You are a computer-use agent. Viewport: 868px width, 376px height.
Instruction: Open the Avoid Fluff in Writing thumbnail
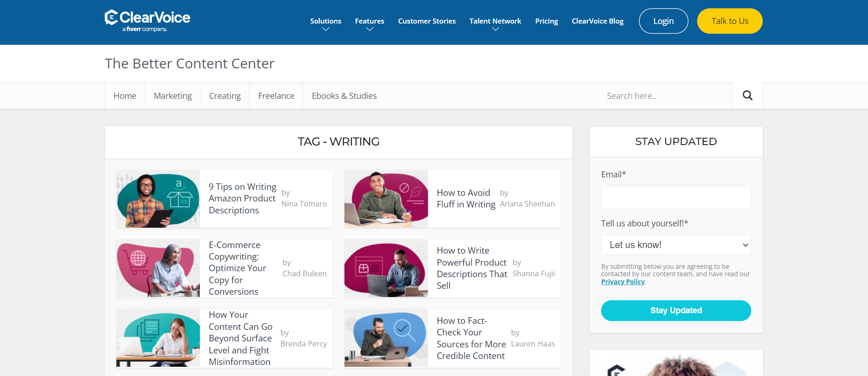386,199
